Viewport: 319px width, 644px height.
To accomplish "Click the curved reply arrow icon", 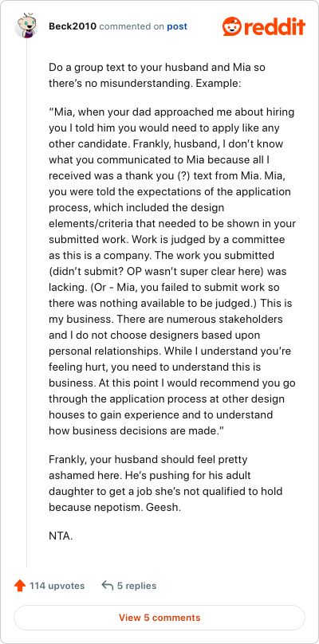I will [x=108, y=586].
